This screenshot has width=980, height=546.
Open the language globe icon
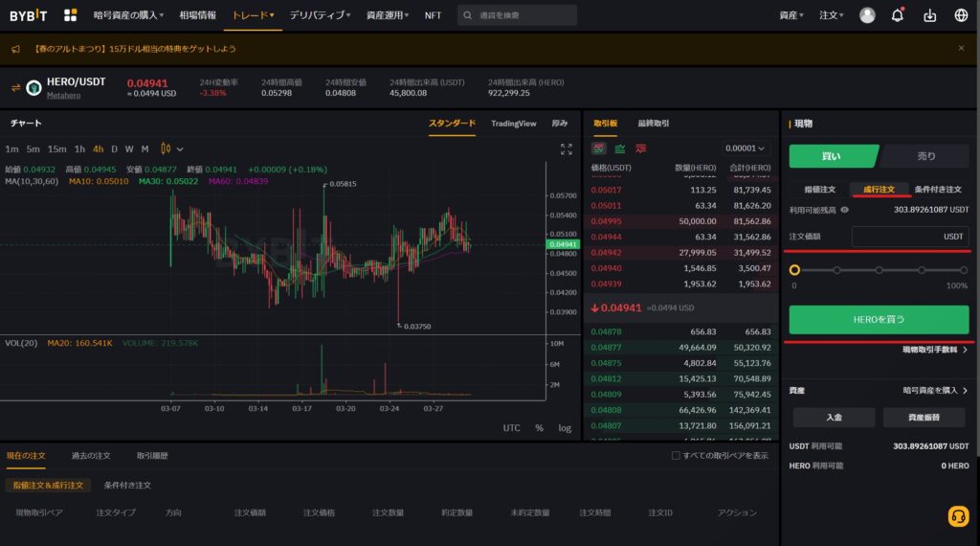point(961,15)
